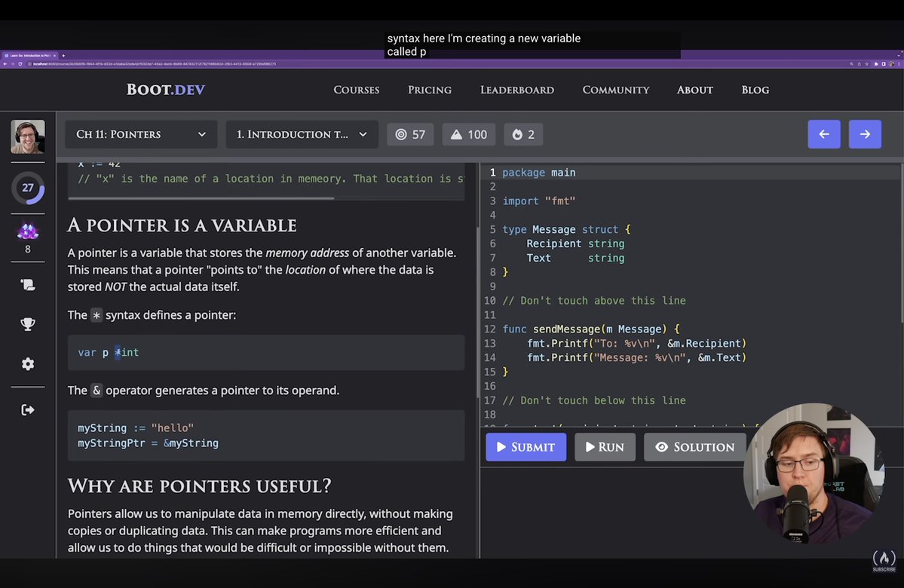The image size is (904, 588).
Task: Click the horizontal scrollbar under code snippet
Action: [x=201, y=198]
